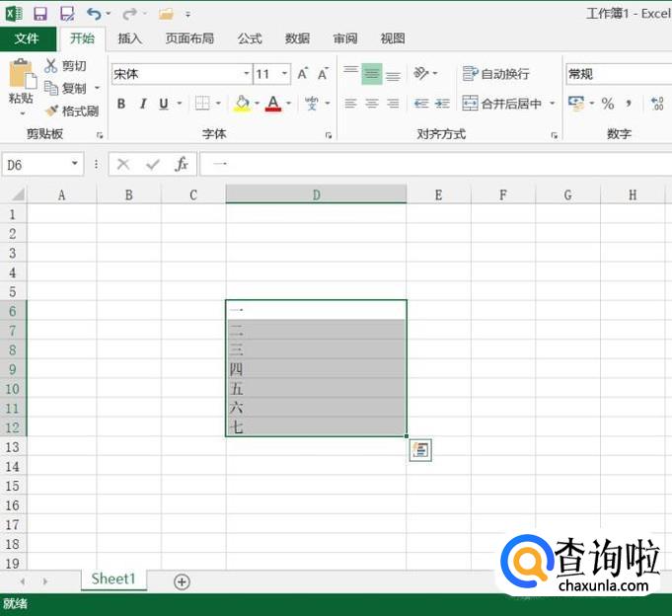The height and width of the screenshot is (616, 672).
Task: Click the Save icon in quick access toolbar
Action: point(40,14)
